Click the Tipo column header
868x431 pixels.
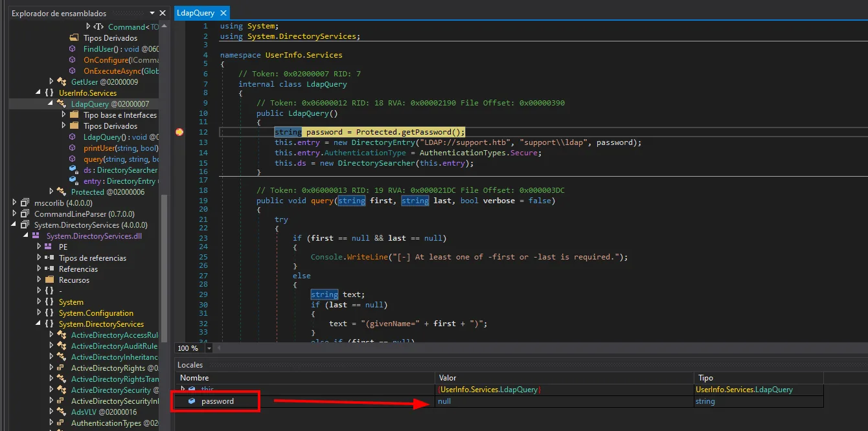click(x=759, y=378)
